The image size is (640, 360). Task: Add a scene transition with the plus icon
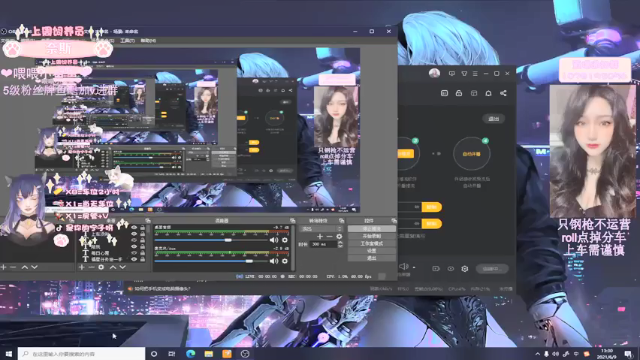click(320, 236)
